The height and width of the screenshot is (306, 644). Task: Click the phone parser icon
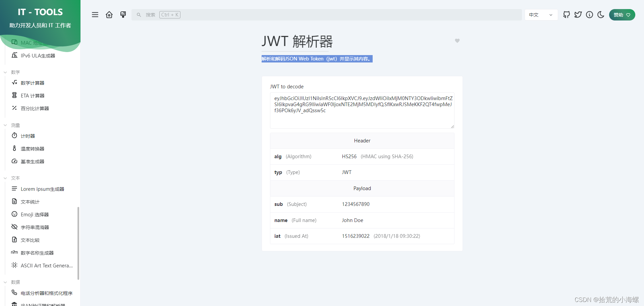coord(14,293)
